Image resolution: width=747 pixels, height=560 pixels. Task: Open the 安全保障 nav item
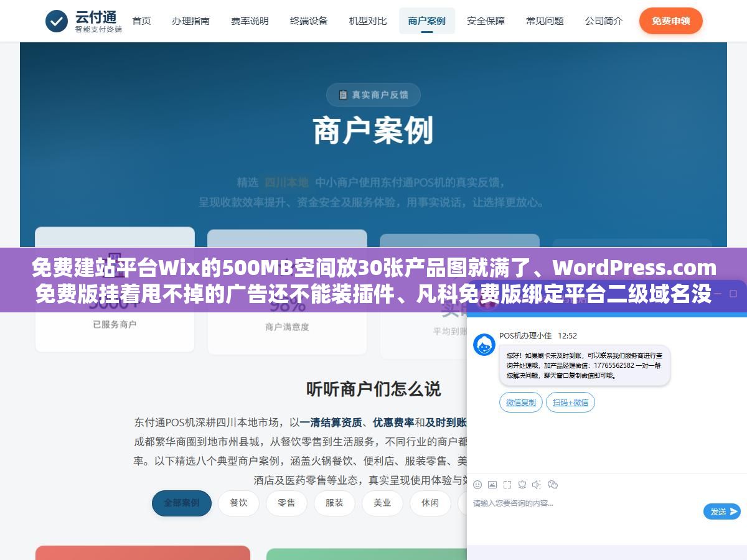pyautogui.click(x=486, y=21)
